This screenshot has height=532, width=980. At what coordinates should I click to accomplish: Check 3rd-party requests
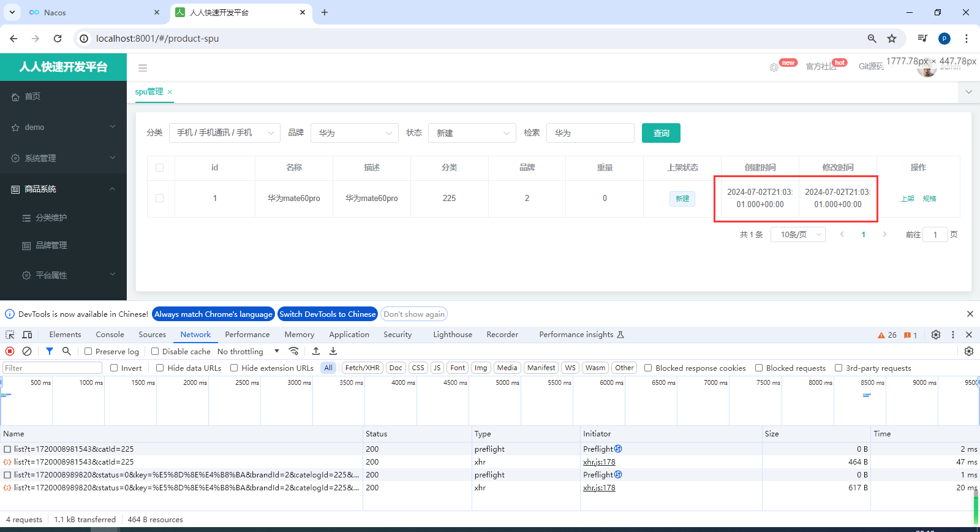click(x=839, y=368)
